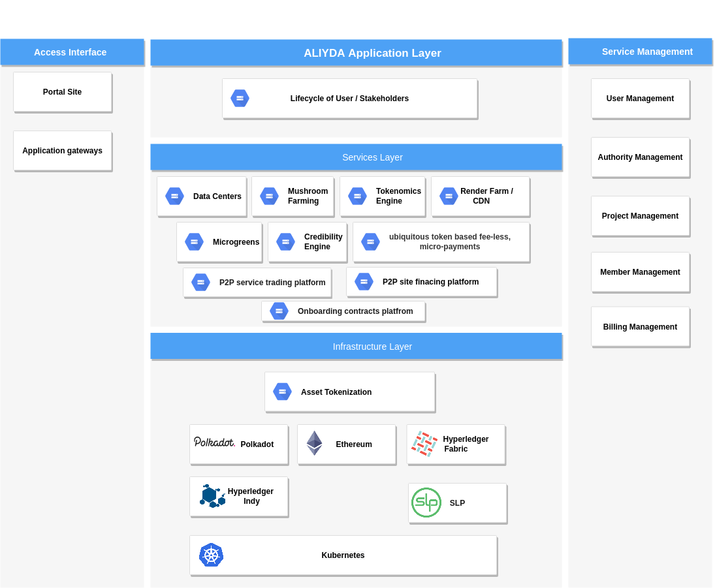Click the hexagon icon beside Asset Tokenization

pos(282,392)
